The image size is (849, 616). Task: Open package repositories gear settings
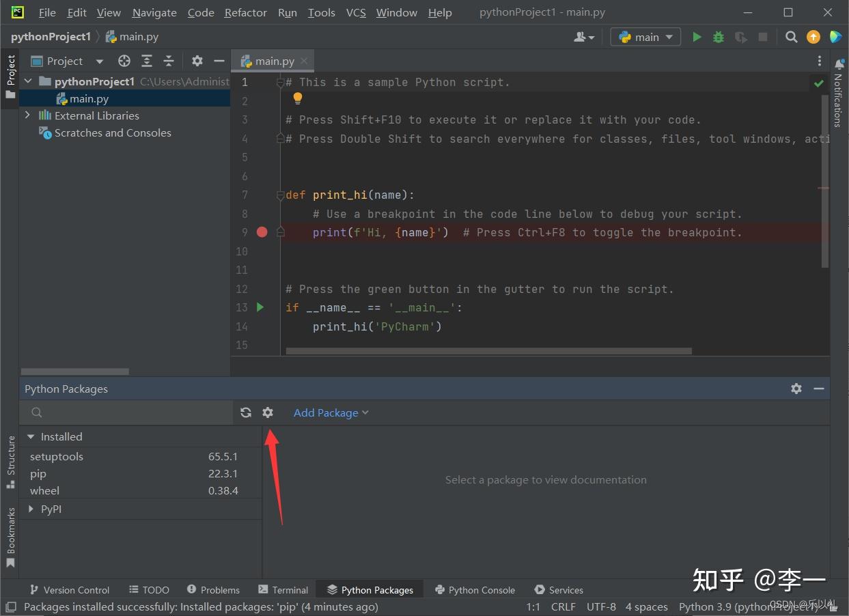tap(268, 412)
